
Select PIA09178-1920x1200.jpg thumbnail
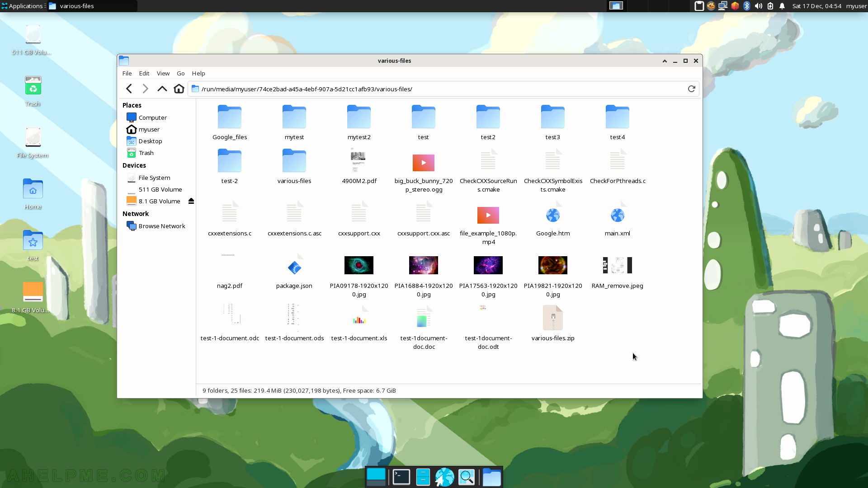coord(359,265)
